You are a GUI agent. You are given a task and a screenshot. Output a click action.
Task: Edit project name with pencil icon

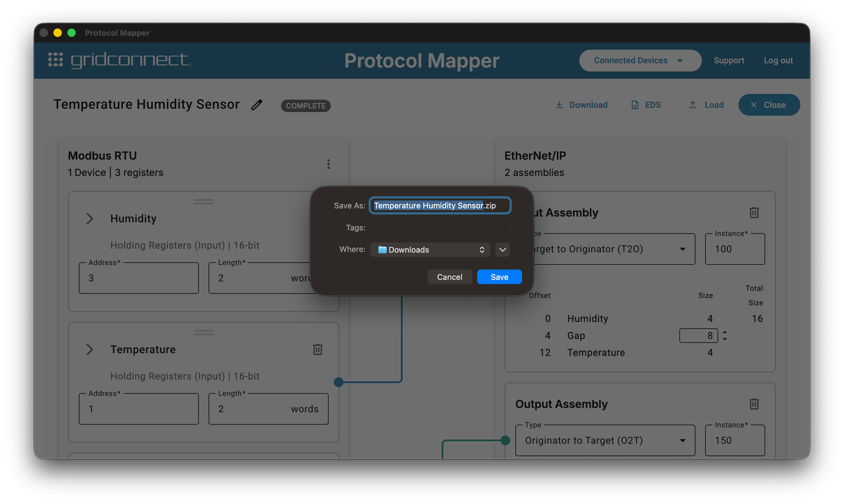pos(257,105)
